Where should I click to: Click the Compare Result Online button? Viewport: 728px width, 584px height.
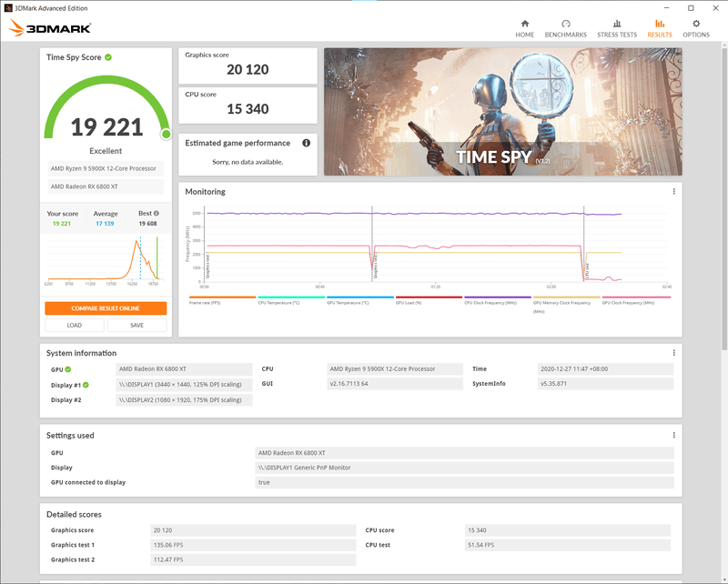tap(106, 308)
